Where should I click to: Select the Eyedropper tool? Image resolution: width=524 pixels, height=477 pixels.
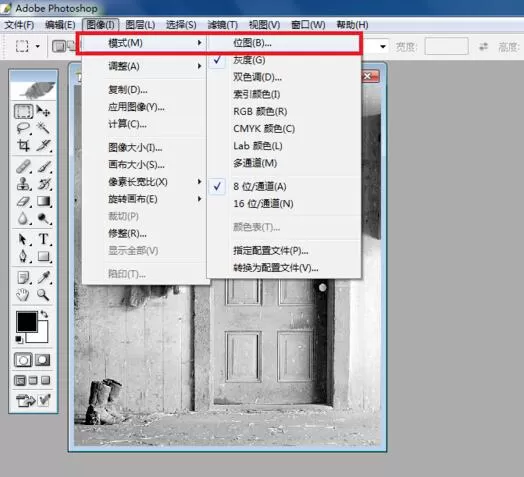pos(43,277)
